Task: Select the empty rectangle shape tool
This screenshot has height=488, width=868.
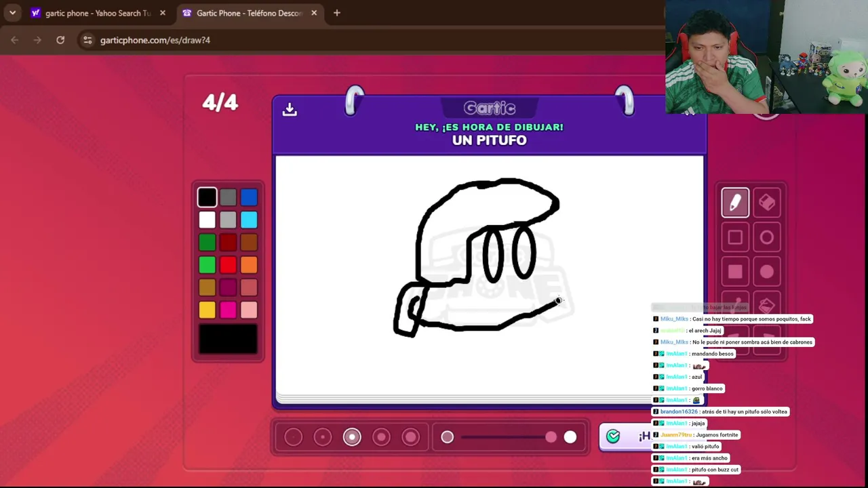Action: pos(735,237)
